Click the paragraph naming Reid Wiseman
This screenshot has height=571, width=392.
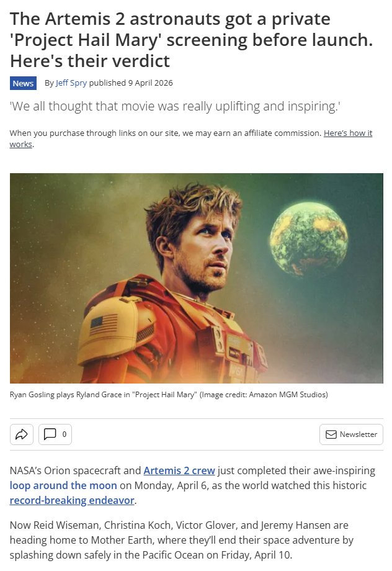pyautogui.click(x=182, y=540)
